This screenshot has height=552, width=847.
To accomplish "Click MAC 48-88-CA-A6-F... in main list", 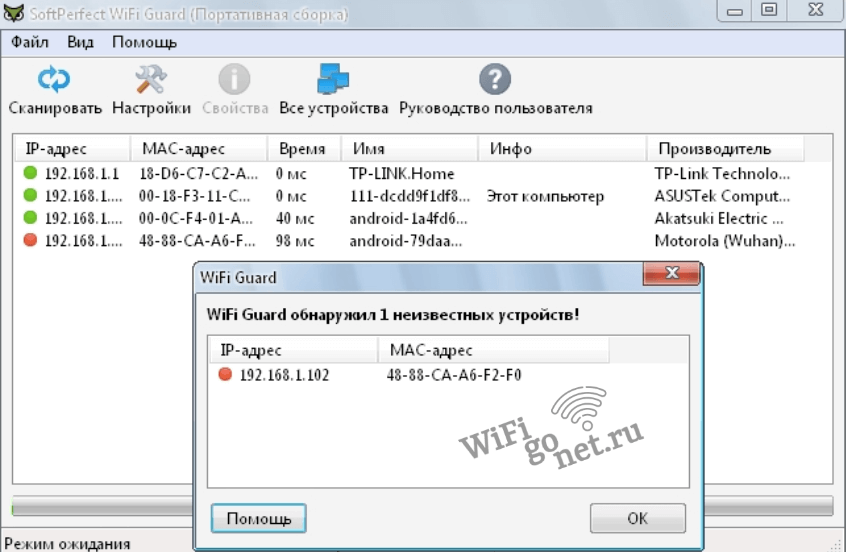I will click(197, 240).
